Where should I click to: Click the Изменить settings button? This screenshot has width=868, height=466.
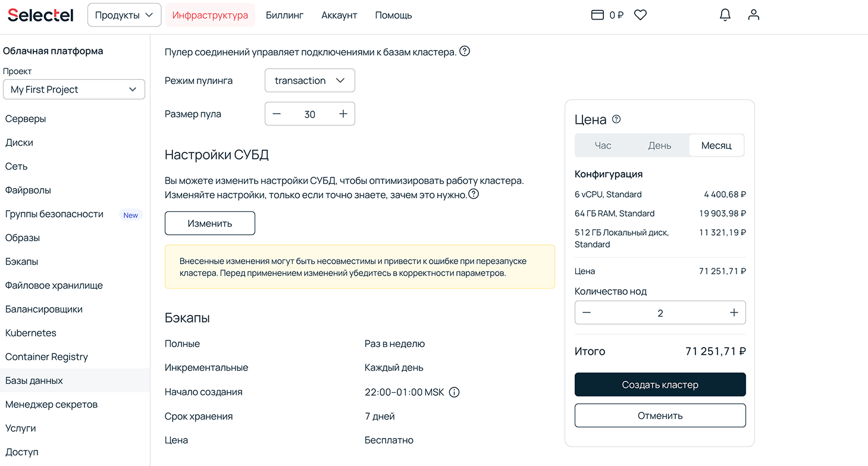210,223
